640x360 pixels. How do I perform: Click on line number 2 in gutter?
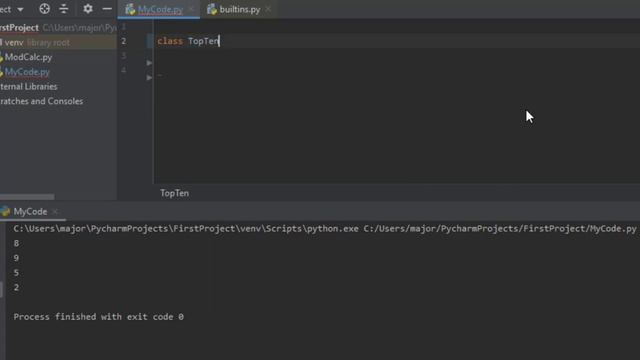coord(124,41)
